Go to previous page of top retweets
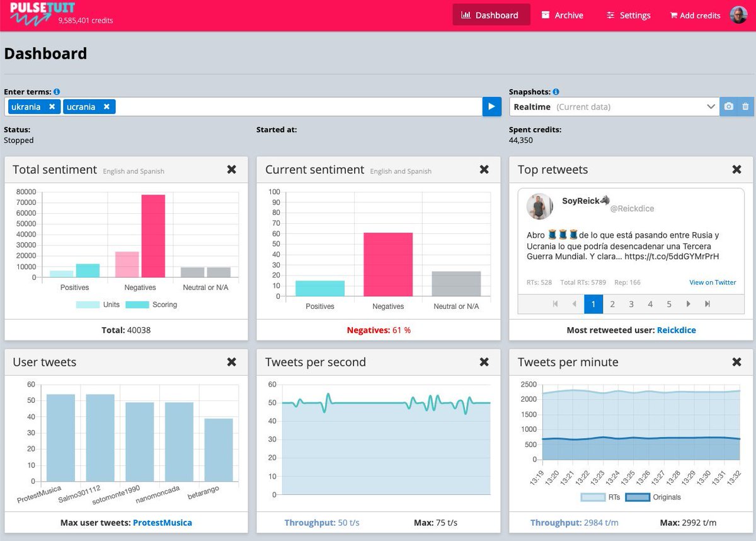Screen dimensions: 756x541 click(x=574, y=304)
